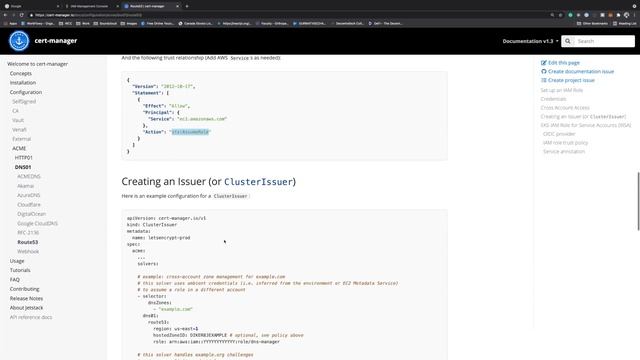Click the cert-manager site title
The height and width of the screenshot is (360, 640).
pyautogui.click(x=56, y=41)
